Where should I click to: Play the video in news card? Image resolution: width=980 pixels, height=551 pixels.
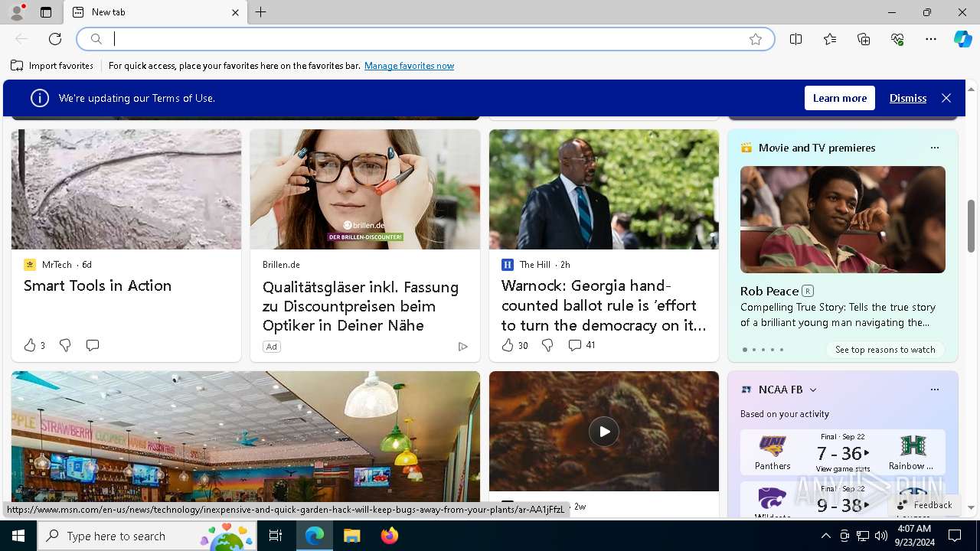[604, 432]
